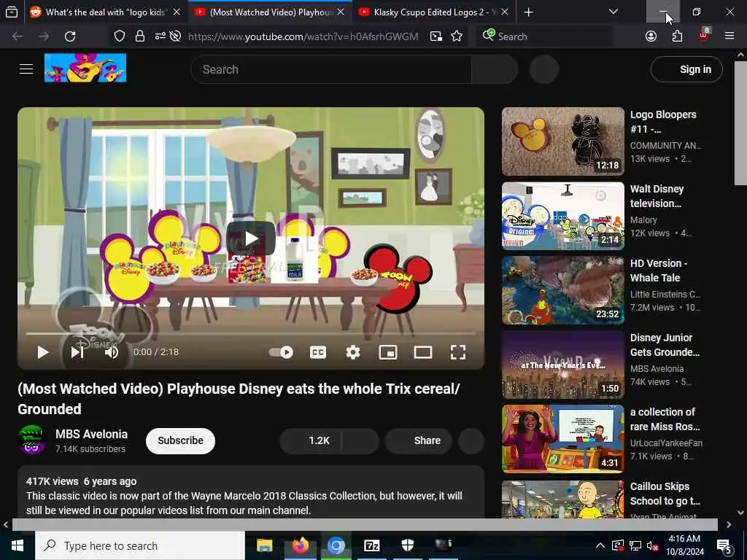Open a new browser tab
Viewport: 747px width, 560px height.
point(528,12)
